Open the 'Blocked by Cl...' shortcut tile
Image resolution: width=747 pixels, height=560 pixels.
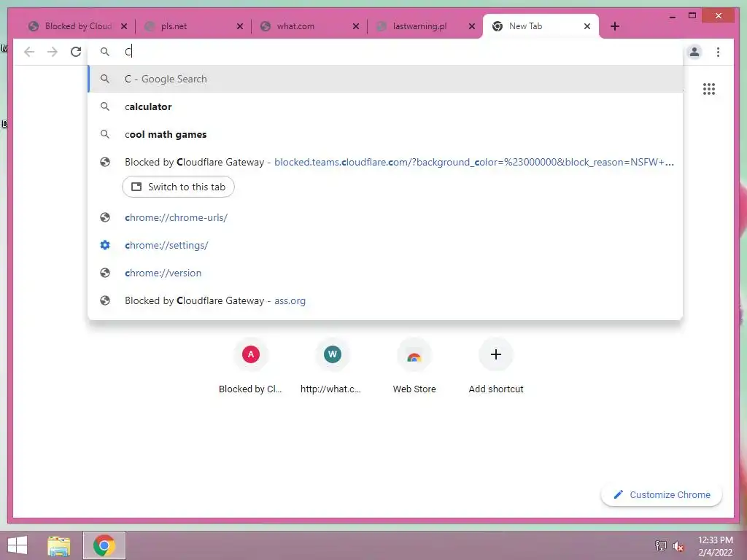pos(251,366)
